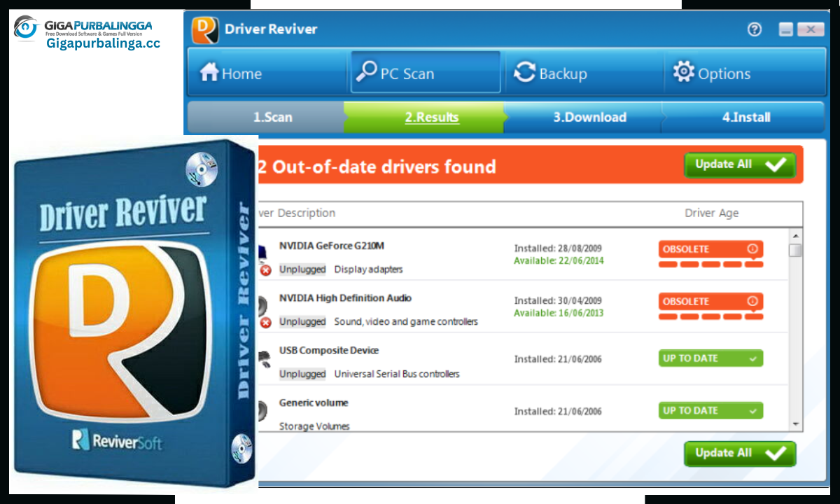Click the PC Scan magnifier icon
The image size is (840, 504).
click(366, 71)
